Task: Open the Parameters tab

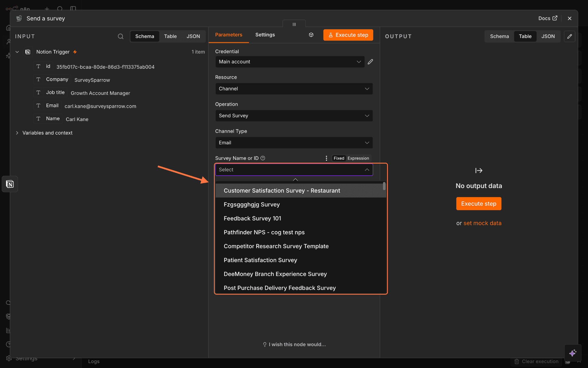Action: 229,35
